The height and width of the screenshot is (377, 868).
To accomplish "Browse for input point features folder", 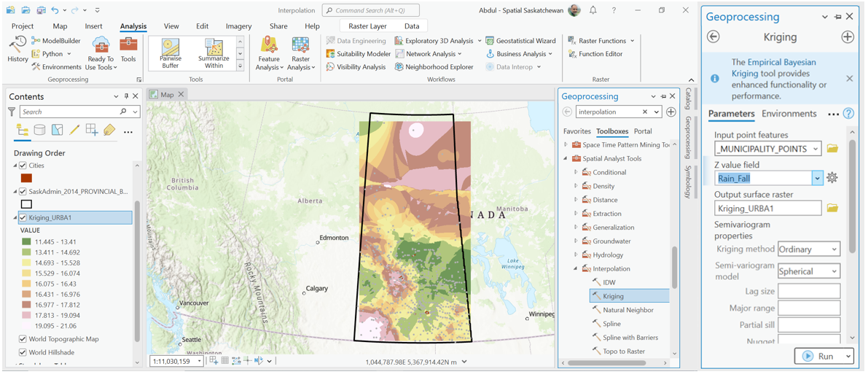I will [832, 149].
